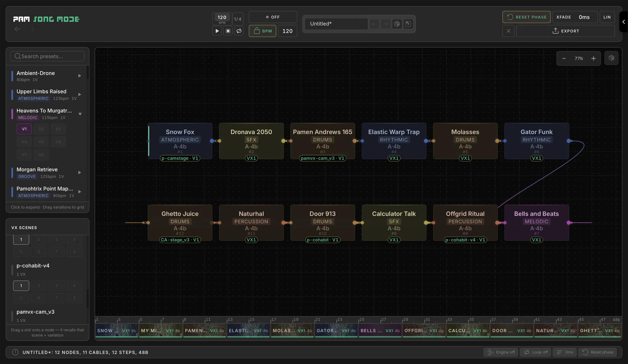Toggle Engine off in status bar
The image size is (628, 364).
tap(501, 352)
